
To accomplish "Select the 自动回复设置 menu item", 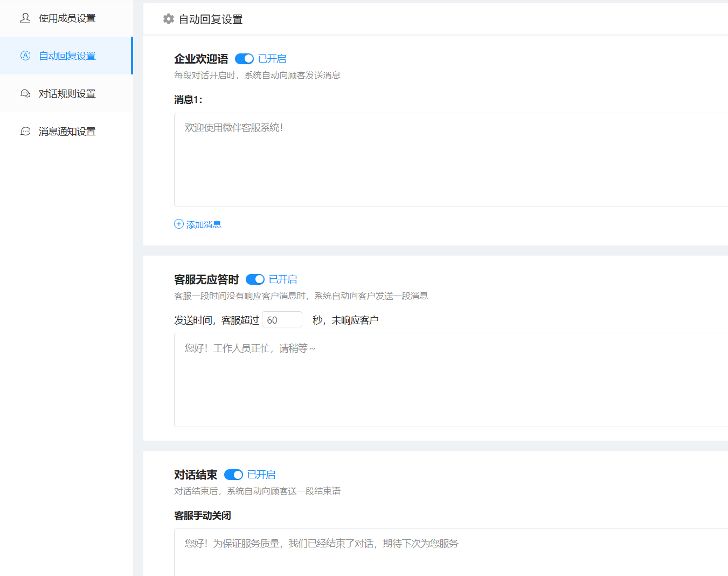I will pyautogui.click(x=66, y=56).
